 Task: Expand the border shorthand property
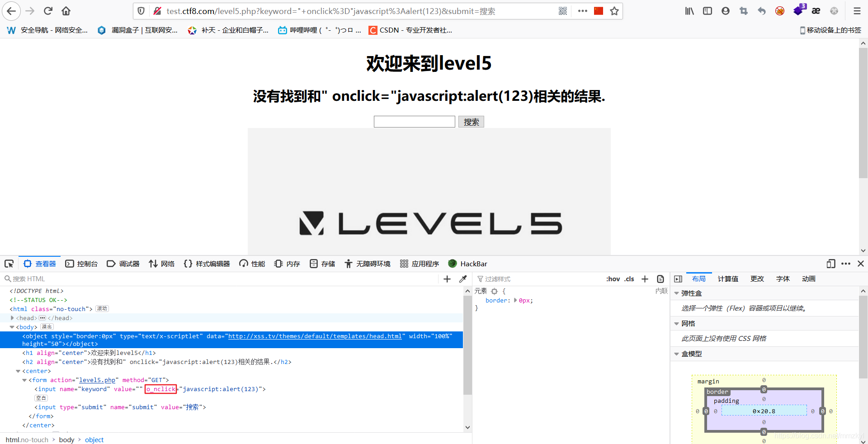click(x=515, y=300)
